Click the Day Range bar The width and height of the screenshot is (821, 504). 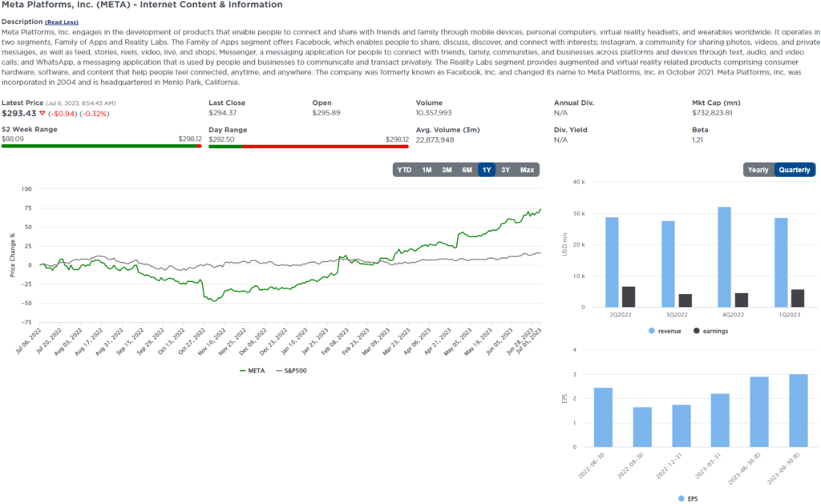tap(309, 147)
